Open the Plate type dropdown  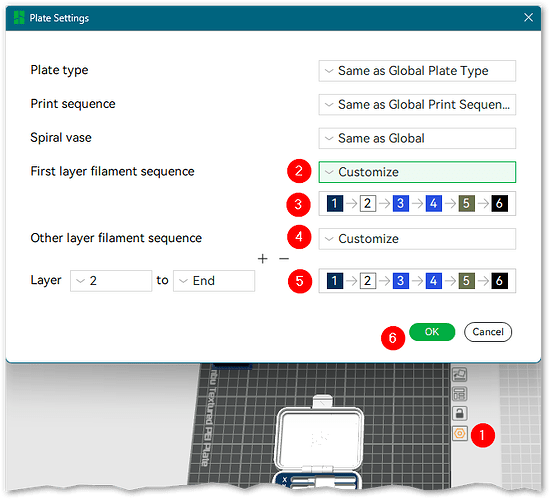click(417, 71)
